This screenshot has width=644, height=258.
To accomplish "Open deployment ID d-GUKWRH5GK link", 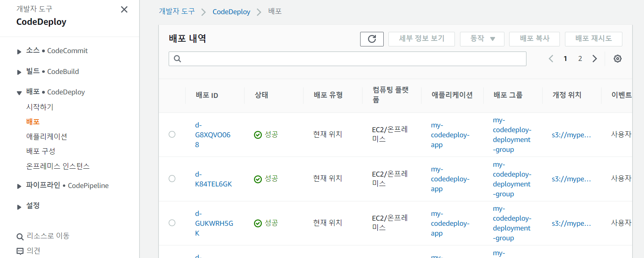I will (x=214, y=223).
